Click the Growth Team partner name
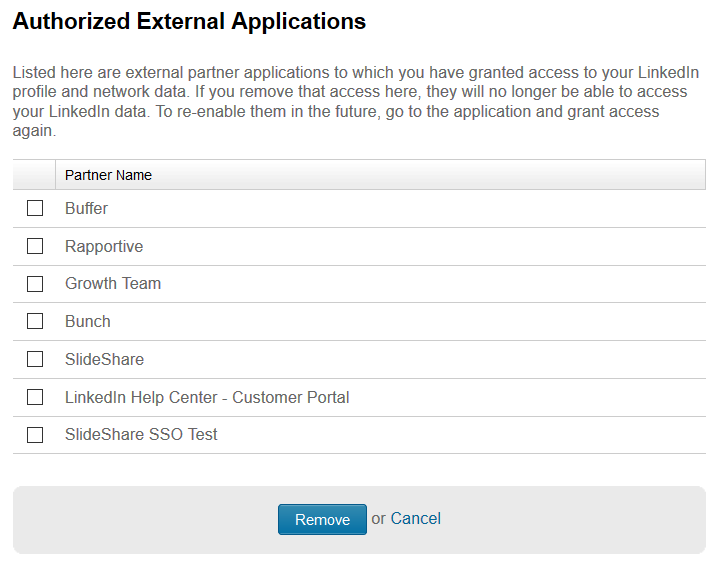Viewport: 727px width, 569px height. point(113,283)
